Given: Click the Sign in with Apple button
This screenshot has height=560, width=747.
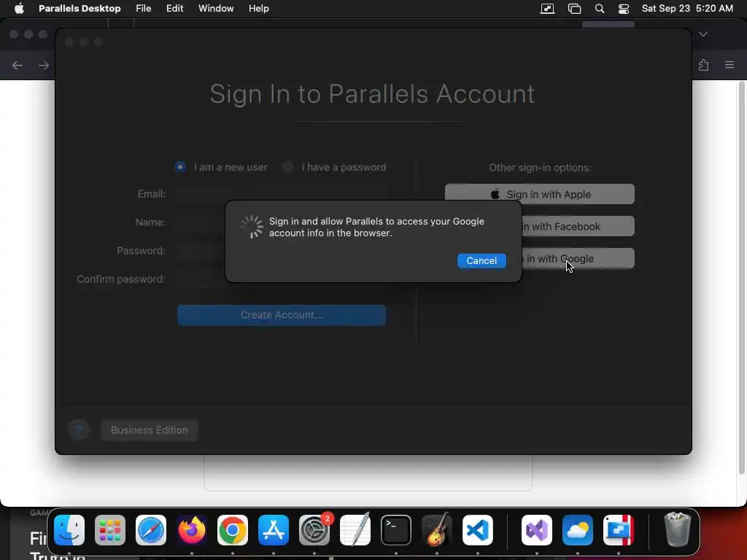Looking at the screenshot, I should click(539, 194).
